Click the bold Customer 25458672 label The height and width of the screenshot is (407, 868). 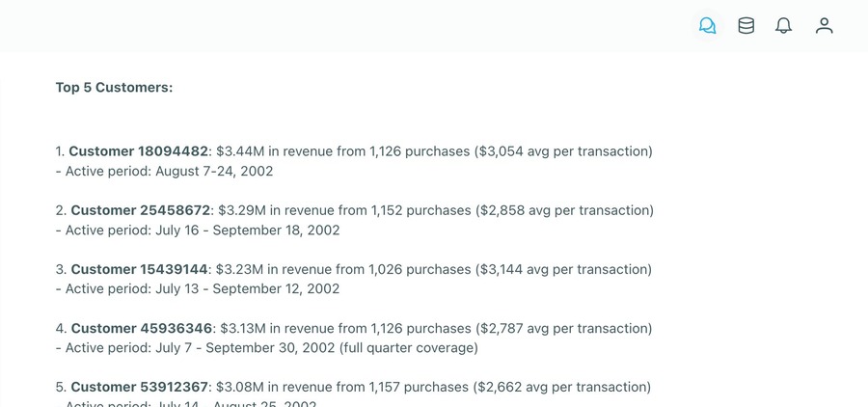click(x=140, y=210)
